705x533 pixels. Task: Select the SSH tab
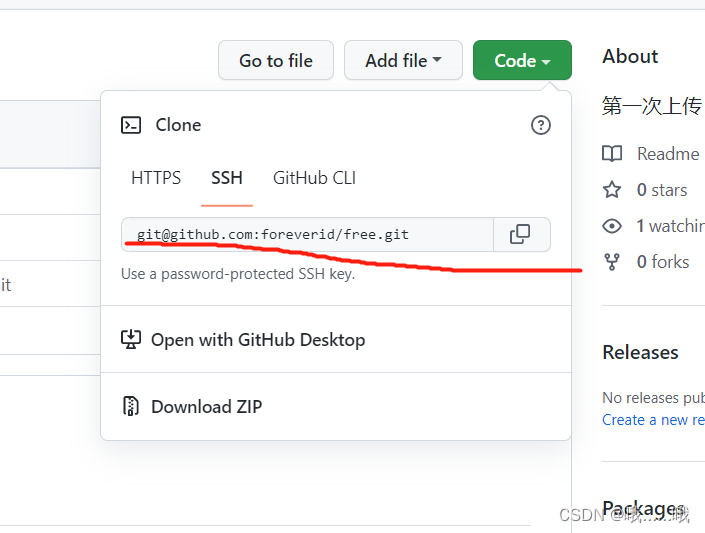tap(227, 178)
